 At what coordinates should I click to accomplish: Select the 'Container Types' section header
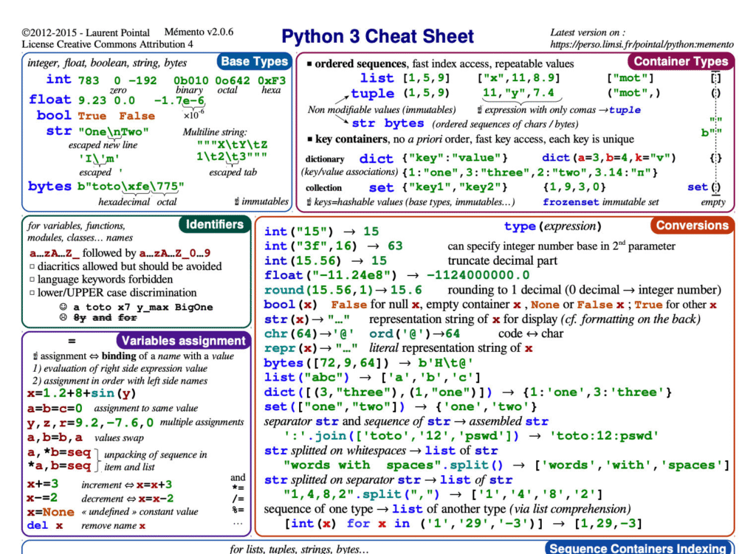(680, 61)
